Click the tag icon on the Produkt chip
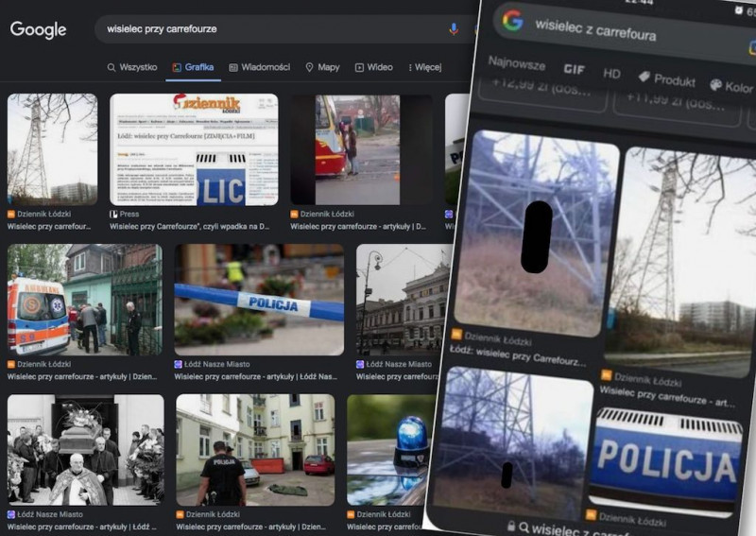 tap(644, 77)
